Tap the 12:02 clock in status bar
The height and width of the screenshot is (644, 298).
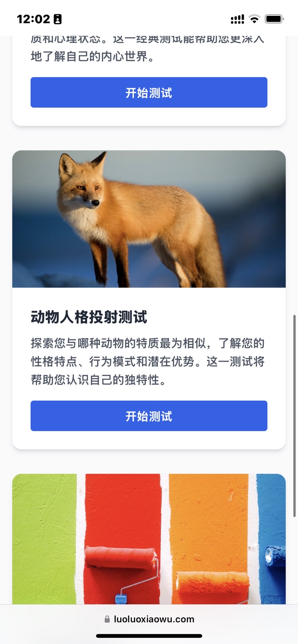[x=34, y=19]
